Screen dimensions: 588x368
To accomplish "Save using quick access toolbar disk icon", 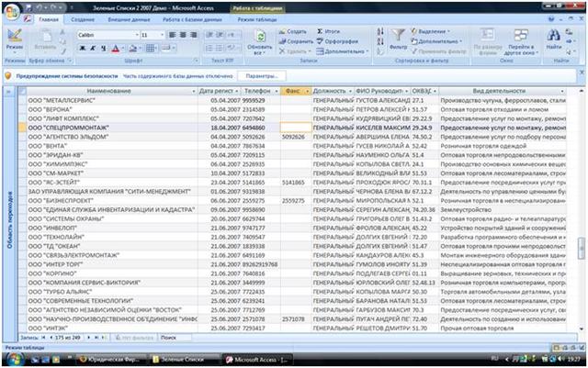I will coord(28,7).
